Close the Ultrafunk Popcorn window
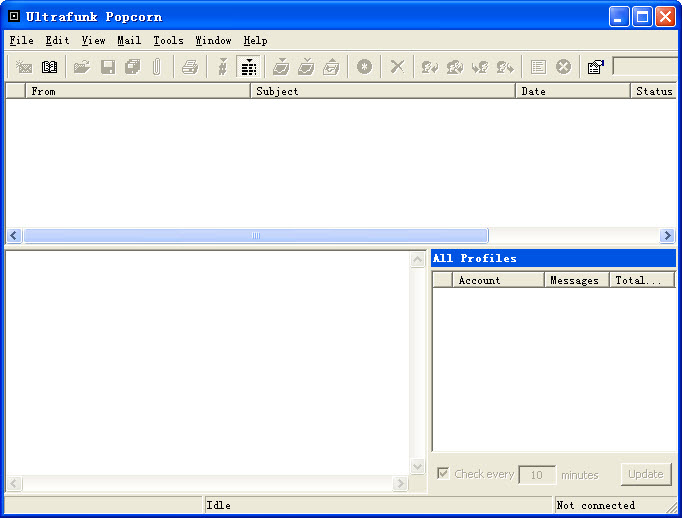Screen dimensions: 682x518 click(x=665, y=17)
